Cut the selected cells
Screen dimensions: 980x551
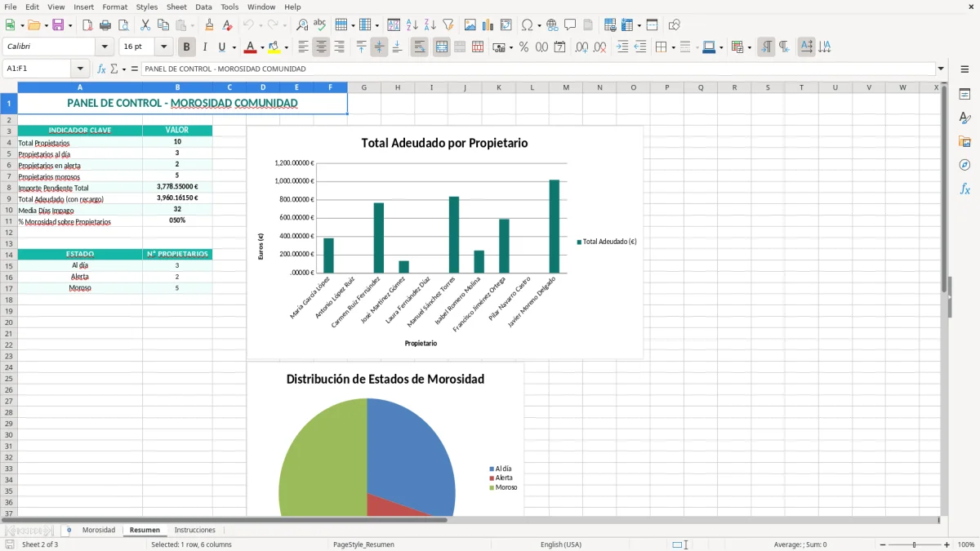(145, 25)
